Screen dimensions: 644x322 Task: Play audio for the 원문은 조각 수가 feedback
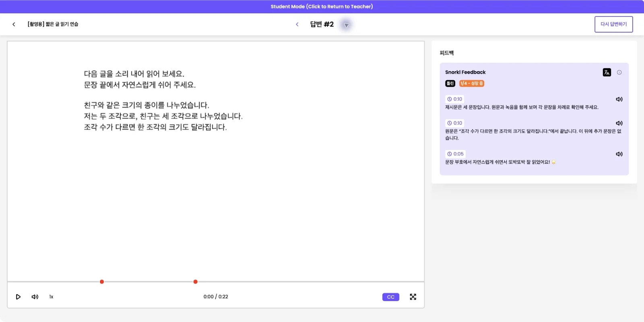[x=619, y=123]
